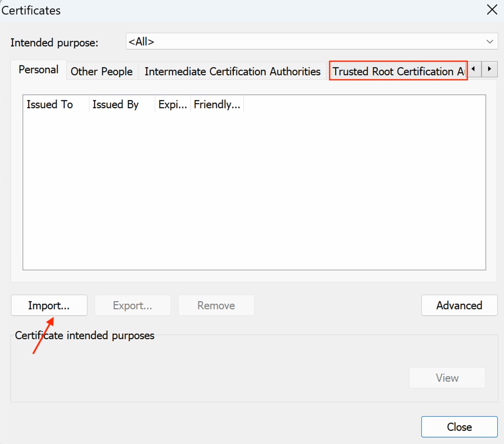This screenshot has height=444, width=504.
Task: Open Advanced certificate options
Action: [x=459, y=305]
